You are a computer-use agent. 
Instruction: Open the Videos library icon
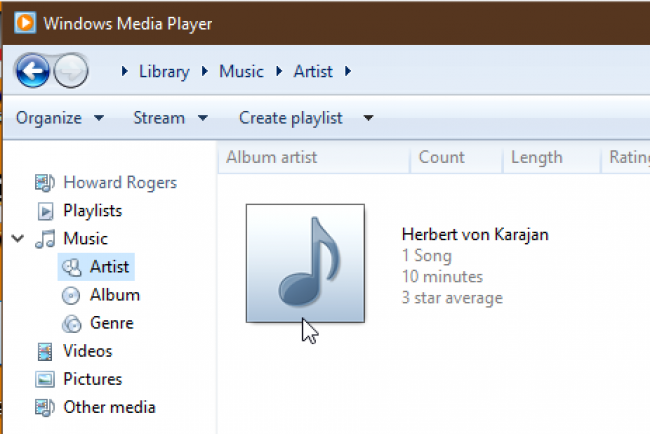pyautogui.click(x=44, y=351)
